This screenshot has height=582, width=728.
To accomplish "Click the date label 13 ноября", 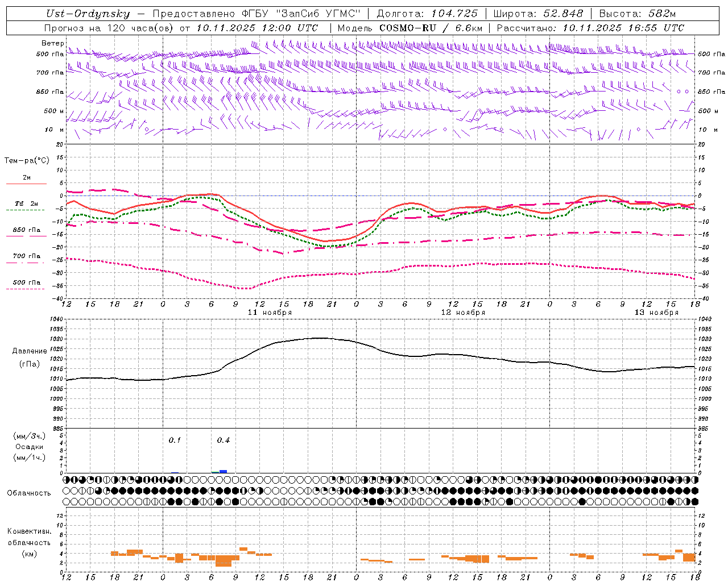I will point(656,312).
